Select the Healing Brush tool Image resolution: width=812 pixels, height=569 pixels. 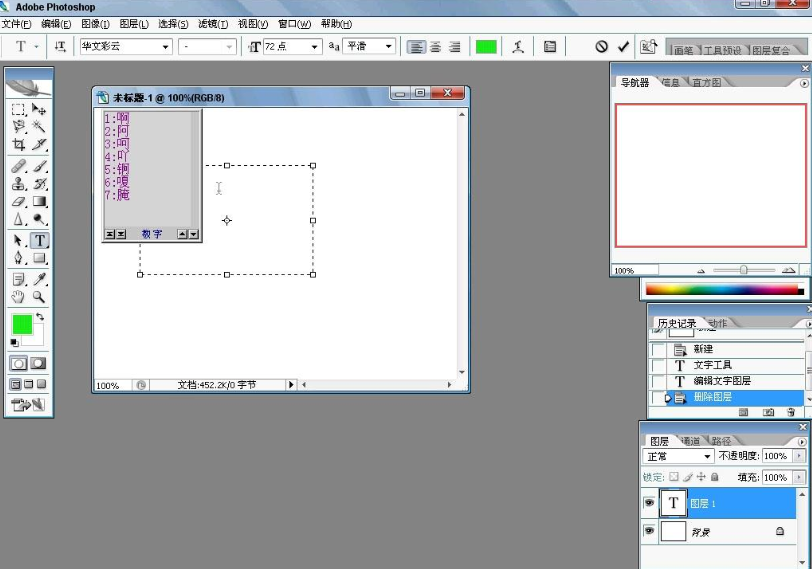pos(18,166)
